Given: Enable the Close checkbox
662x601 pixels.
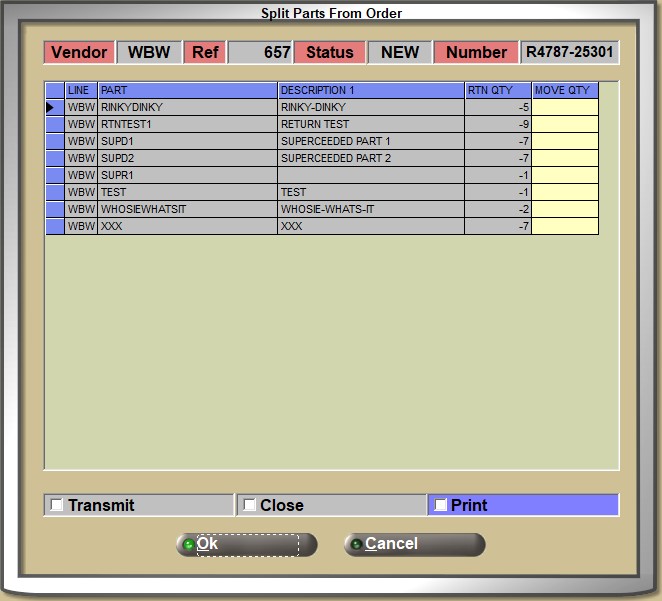Looking at the screenshot, I should (249, 505).
